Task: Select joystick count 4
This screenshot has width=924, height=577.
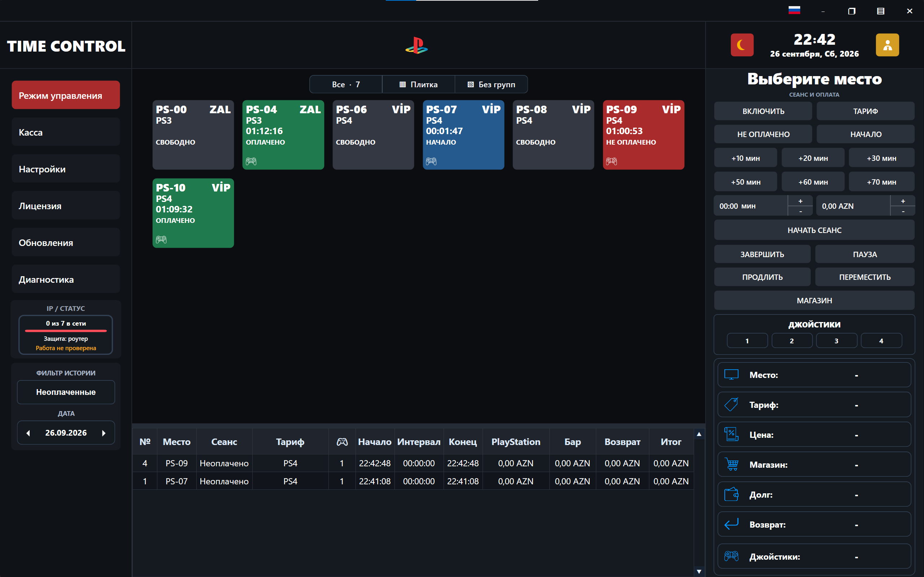Action: pos(881,340)
